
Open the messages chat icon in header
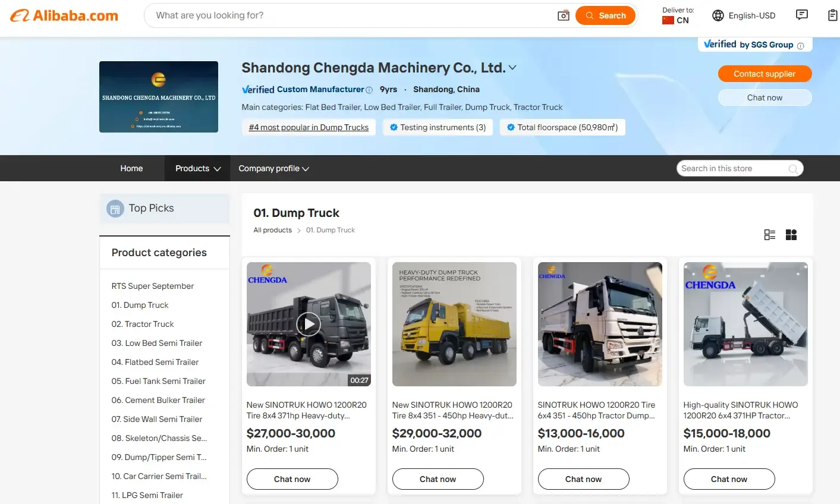click(802, 15)
